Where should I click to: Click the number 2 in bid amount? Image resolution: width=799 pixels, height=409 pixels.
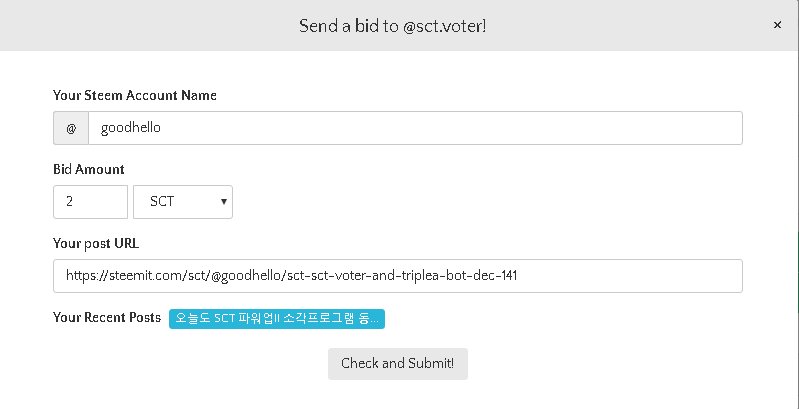point(70,201)
